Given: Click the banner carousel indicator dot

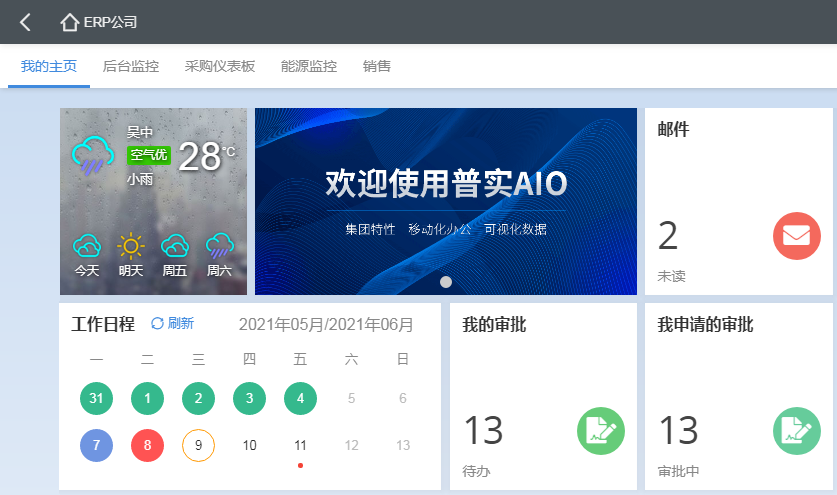Looking at the screenshot, I should 446,282.
